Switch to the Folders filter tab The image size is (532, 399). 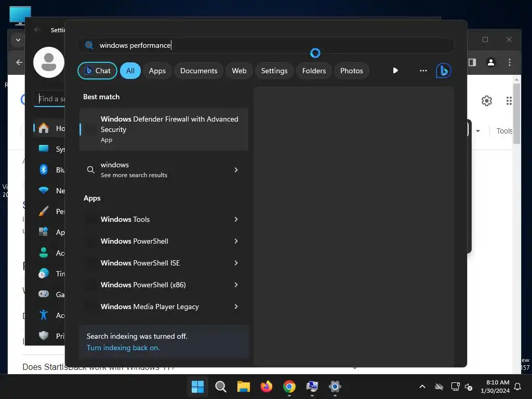(314, 71)
